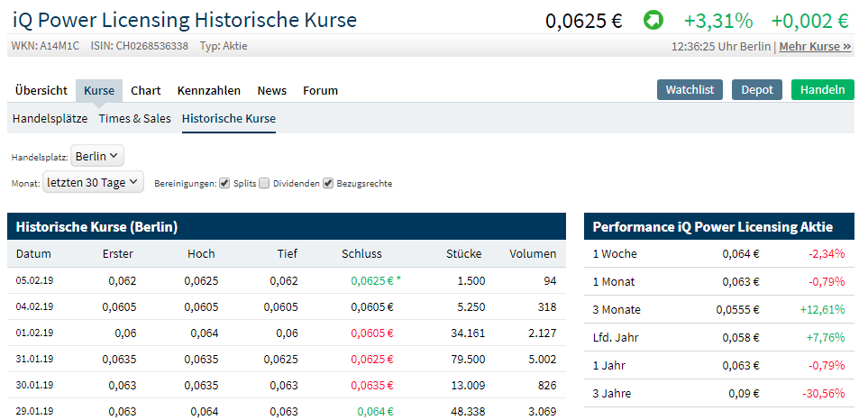
Task: Open the Forum tab
Action: tap(320, 90)
